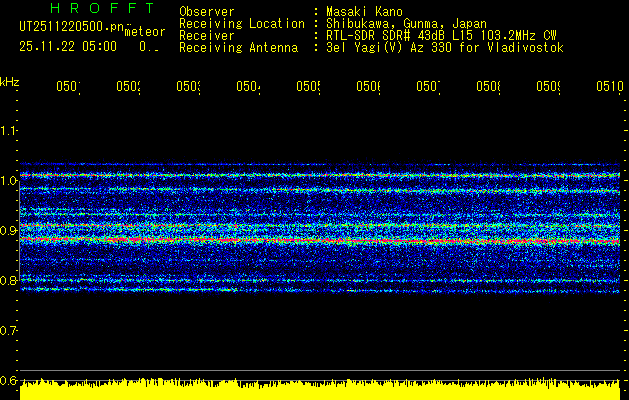The width and height of the screenshot is (629, 400).
Task: Click the 0.7 kHz axis label
Action: [x=8, y=330]
